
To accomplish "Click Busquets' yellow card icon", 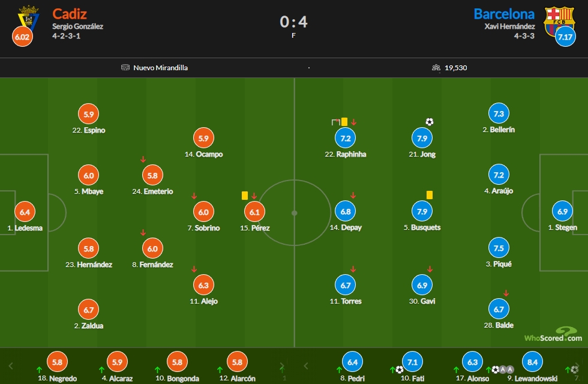I will [430, 194].
